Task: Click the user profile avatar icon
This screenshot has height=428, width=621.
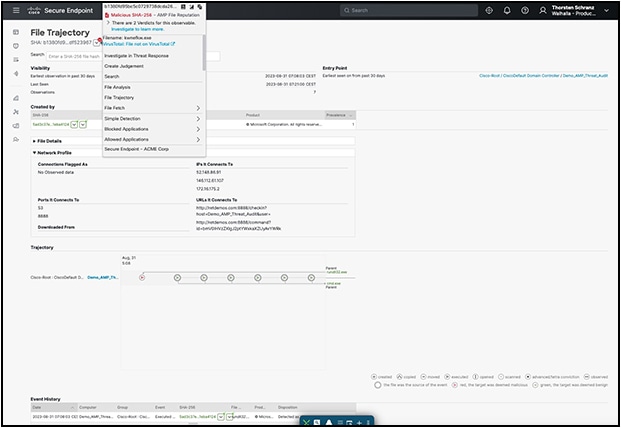Action: (x=543, y=11)
